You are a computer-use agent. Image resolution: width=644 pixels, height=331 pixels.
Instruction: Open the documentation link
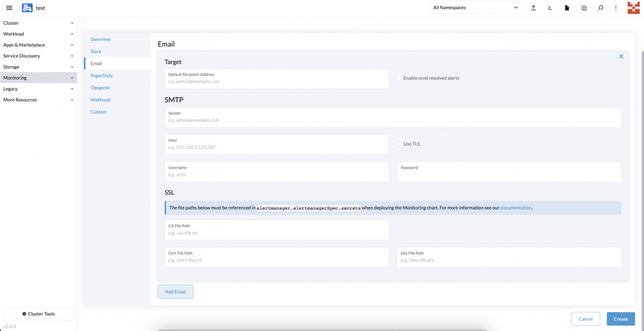516,208
